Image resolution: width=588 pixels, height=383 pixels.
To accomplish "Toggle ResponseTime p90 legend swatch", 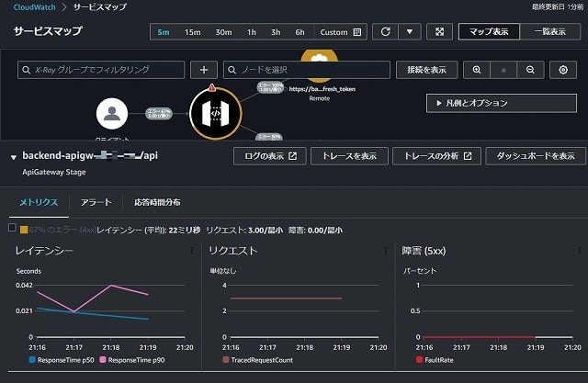I will coord(103,360).
